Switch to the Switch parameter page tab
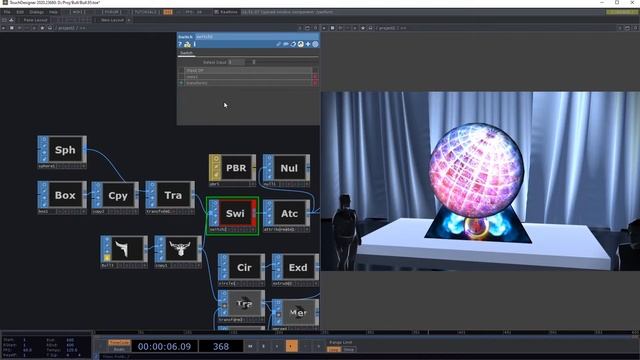This screenshot has height=360, width=640. 186,53
